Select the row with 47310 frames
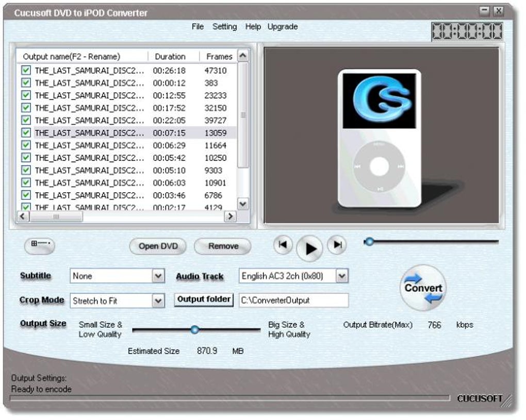526x420 pixels. (127, 71)
